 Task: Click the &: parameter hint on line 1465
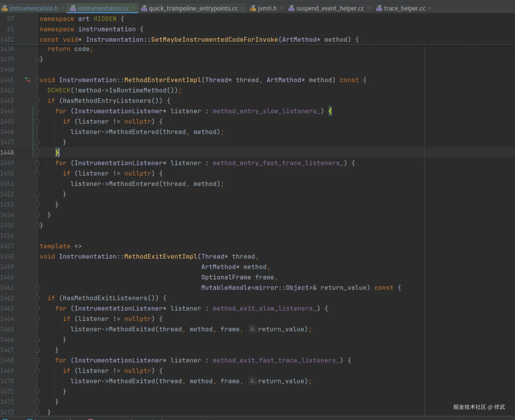(252, 329)
